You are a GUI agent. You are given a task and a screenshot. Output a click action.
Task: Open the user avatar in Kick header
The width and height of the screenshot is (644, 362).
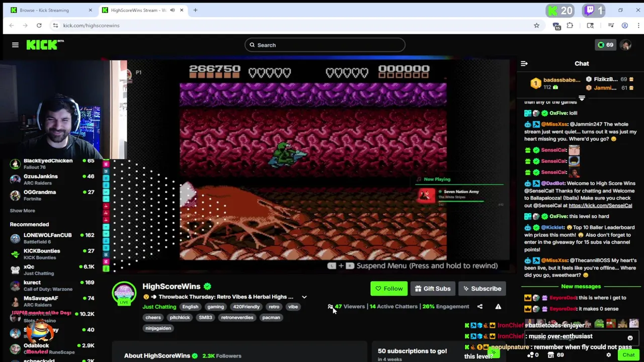tap(626, 45)
